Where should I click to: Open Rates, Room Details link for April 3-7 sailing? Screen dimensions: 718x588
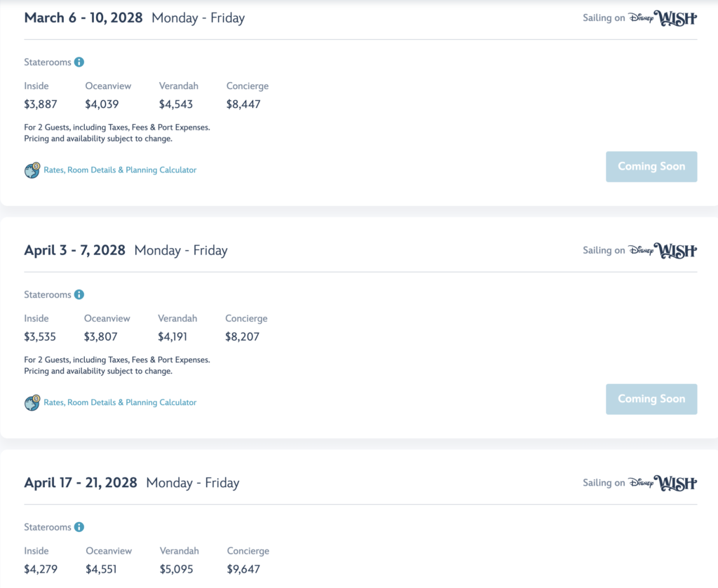[x=120, y=403]
